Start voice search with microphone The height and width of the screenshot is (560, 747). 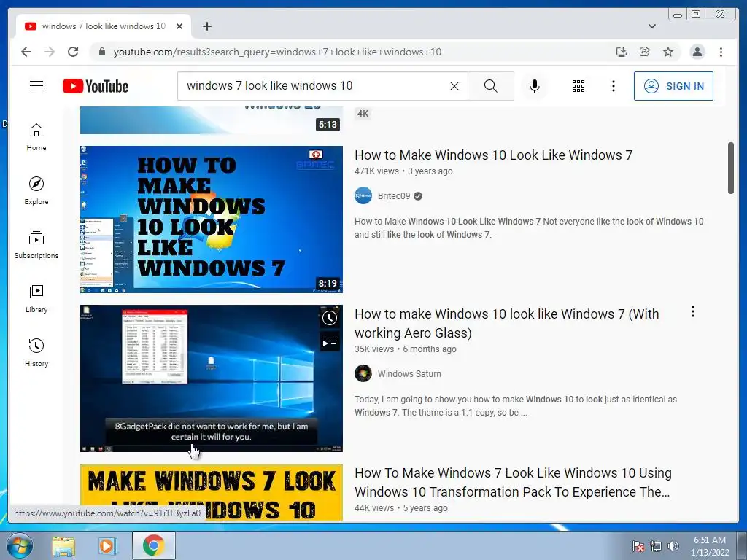click(x=535, y=86)
